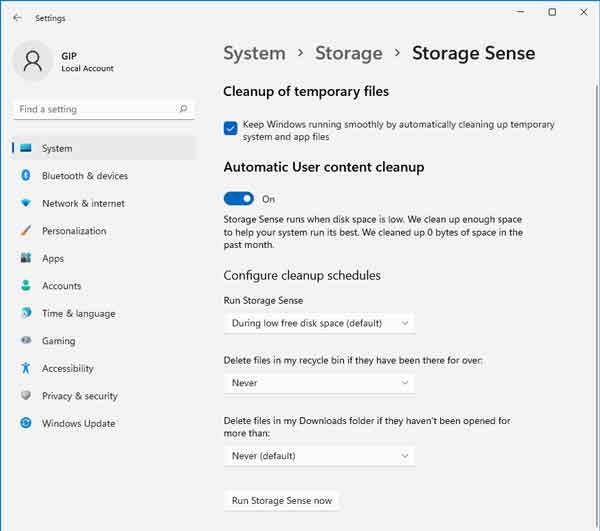
Task: Click the Accounts person icon
Action: [26, 285]
